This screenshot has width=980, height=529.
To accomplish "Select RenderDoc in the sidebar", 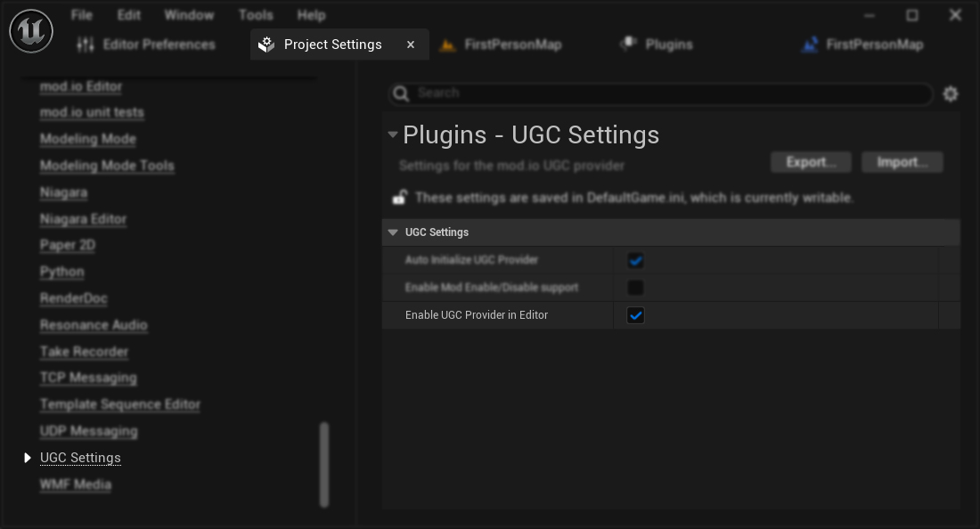I will [74, 298].
